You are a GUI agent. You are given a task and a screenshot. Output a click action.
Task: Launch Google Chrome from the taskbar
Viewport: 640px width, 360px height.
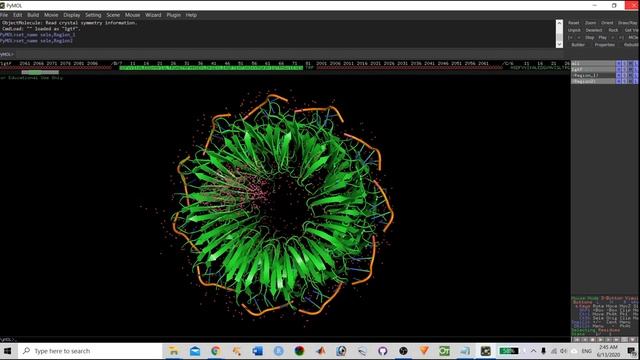[x=216, y=351]
